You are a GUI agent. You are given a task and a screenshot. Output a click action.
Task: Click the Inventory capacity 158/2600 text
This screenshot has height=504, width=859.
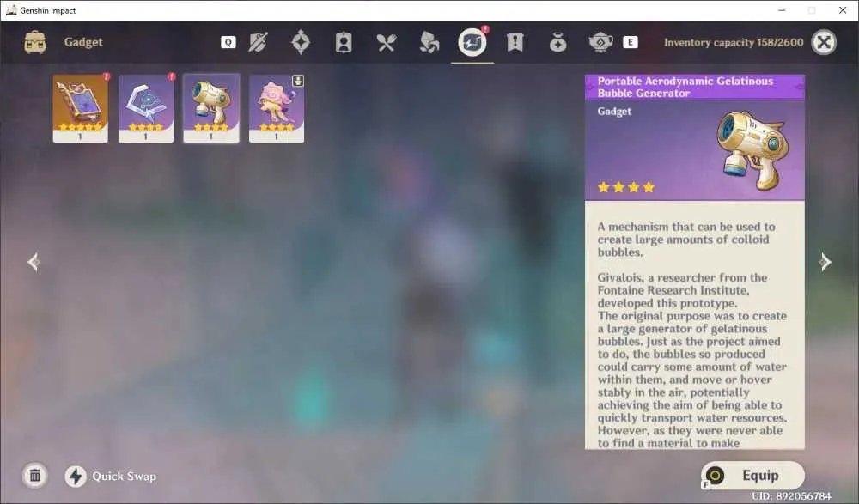pos(734,42)
